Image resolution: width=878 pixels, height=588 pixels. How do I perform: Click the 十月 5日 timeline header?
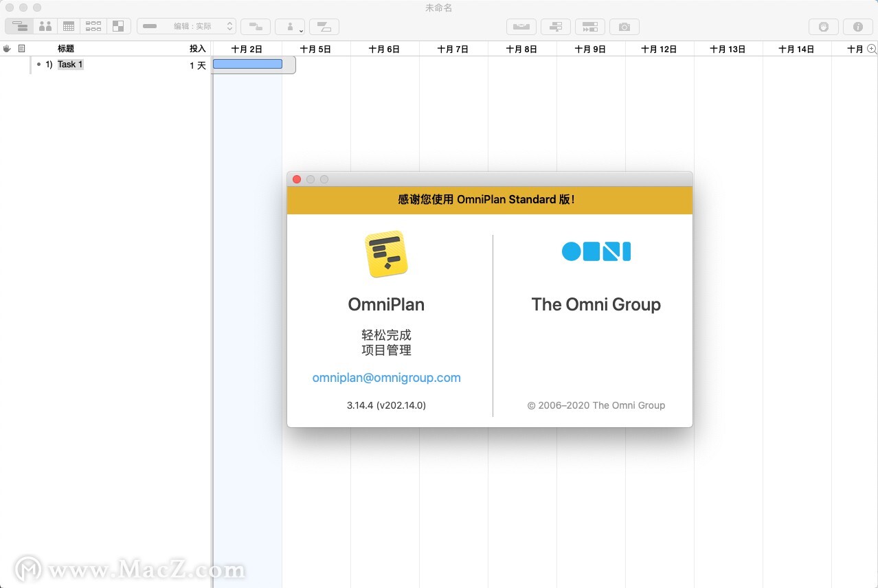[316, 49]
